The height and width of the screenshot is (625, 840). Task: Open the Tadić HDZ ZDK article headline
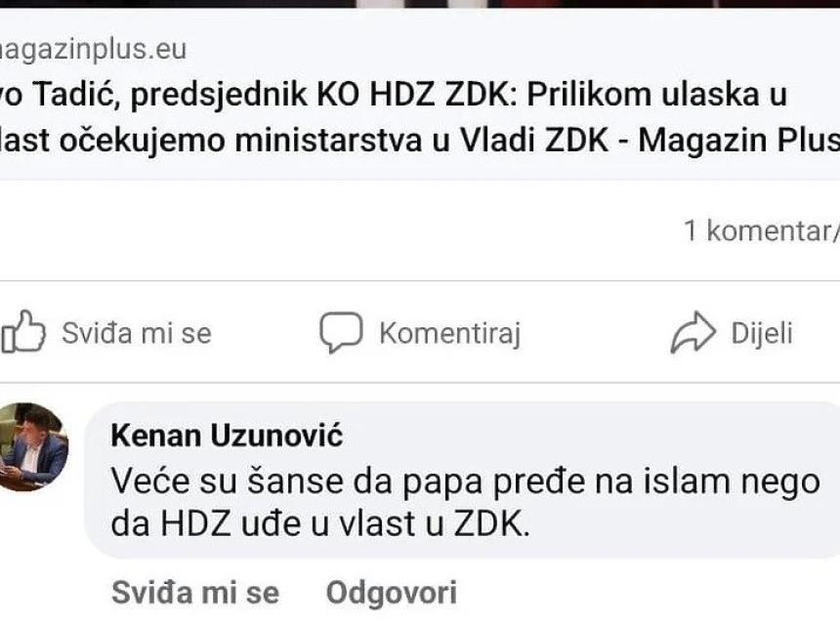point(391,117)
